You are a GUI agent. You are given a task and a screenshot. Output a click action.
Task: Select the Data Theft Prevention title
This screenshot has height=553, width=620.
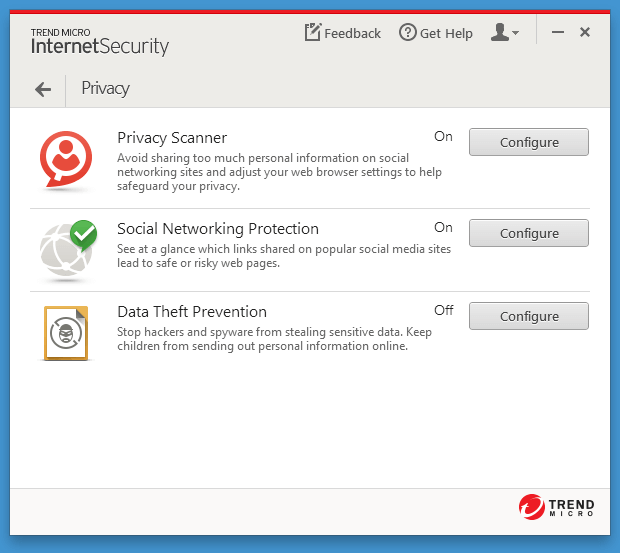pyautogui.click(x=192, y=312)
